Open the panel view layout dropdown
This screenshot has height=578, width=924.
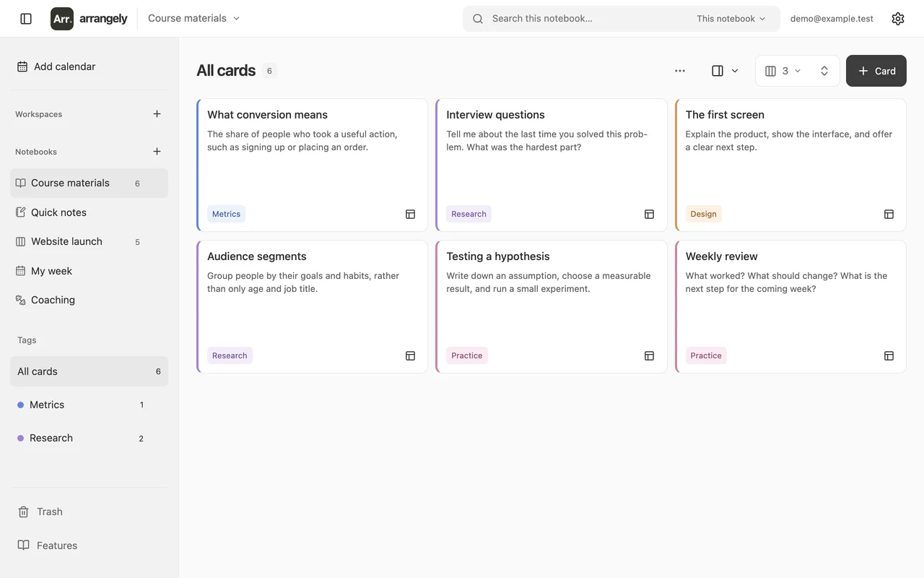[x=725, y=71]
